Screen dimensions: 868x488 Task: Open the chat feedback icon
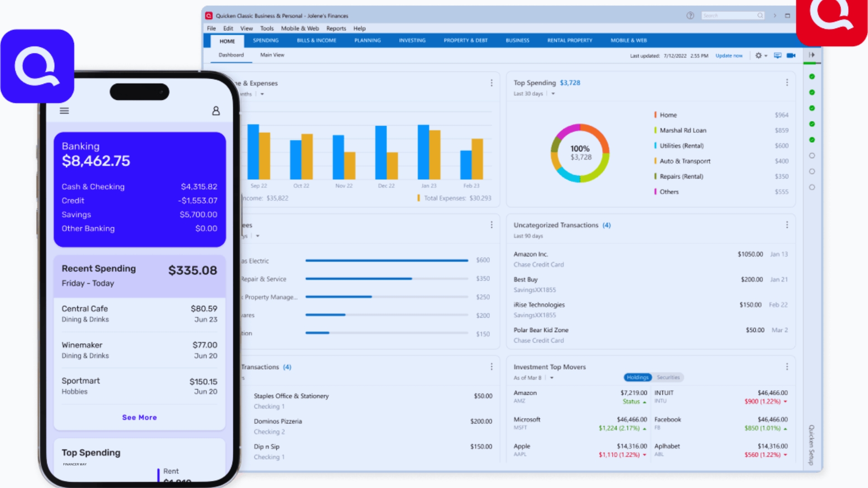point(778,56)
